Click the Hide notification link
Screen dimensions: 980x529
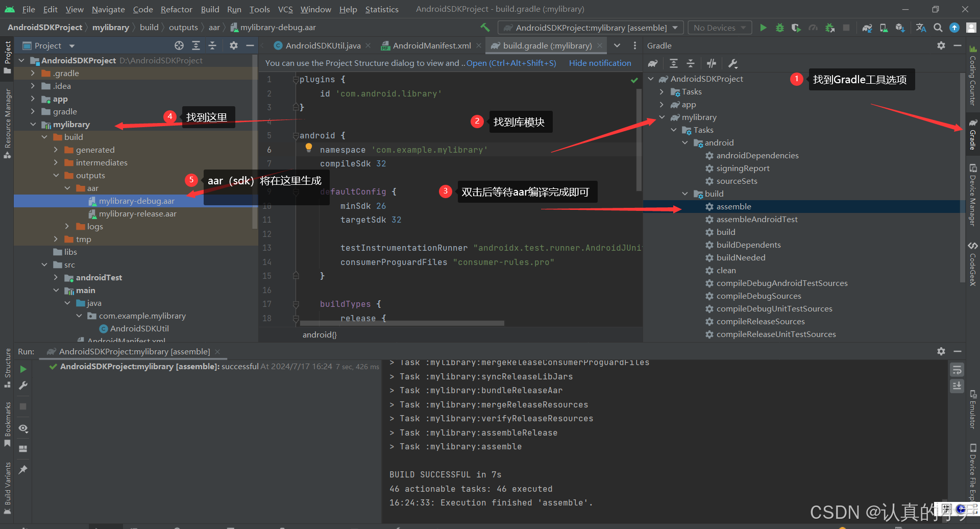[x=600, y=63]
